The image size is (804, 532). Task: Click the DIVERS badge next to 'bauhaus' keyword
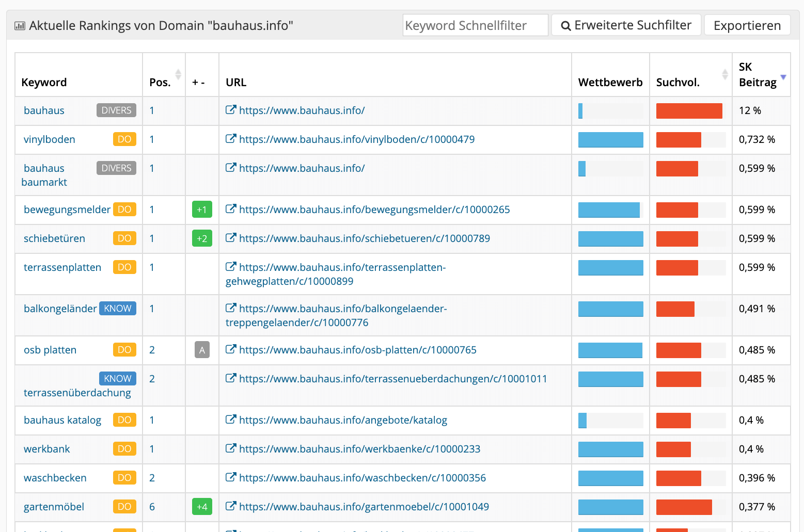click(116, 110)
